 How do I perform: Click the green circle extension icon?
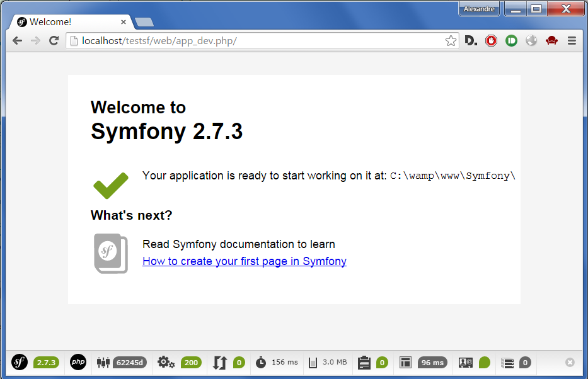tap(511, 40)
